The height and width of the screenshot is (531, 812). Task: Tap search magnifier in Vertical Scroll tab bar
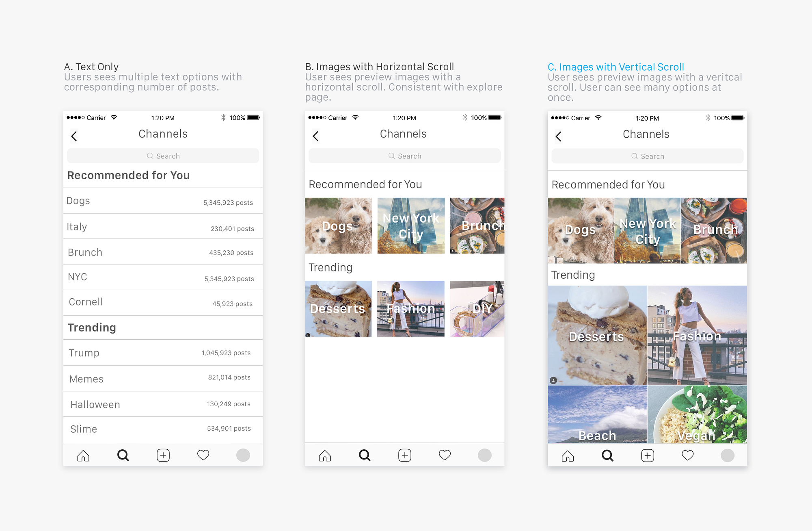607,455
